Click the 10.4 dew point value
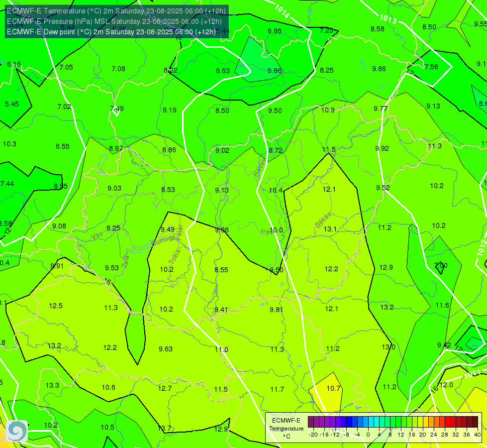487x448 pixels. (276, 190)
